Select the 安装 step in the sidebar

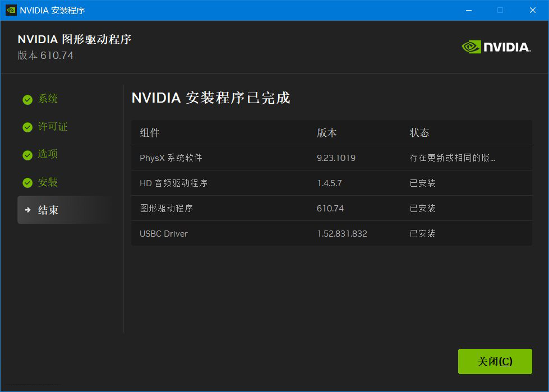(x=48, y=182)
